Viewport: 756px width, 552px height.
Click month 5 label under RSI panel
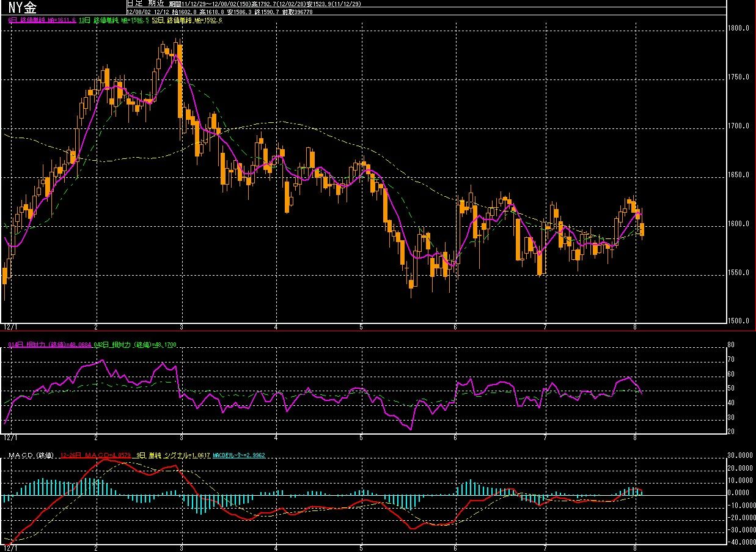(361, 438)
